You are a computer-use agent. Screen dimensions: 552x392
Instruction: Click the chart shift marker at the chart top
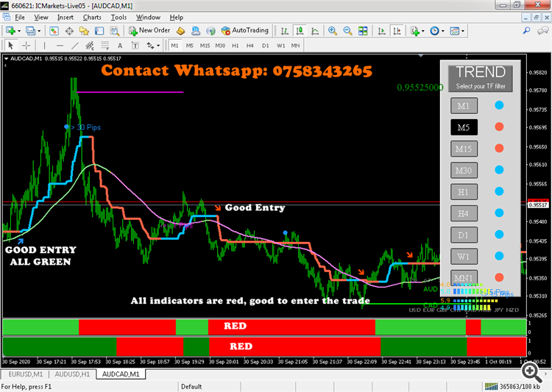(421, 56)
